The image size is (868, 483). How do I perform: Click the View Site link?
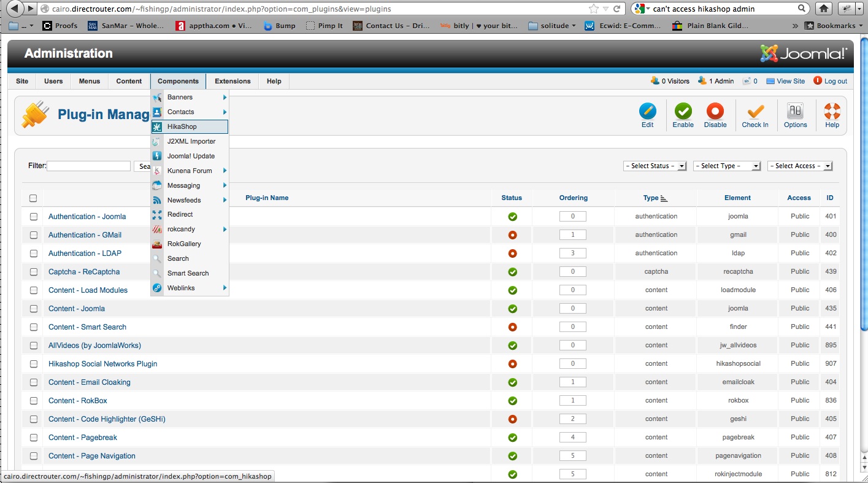click(791, 81)
